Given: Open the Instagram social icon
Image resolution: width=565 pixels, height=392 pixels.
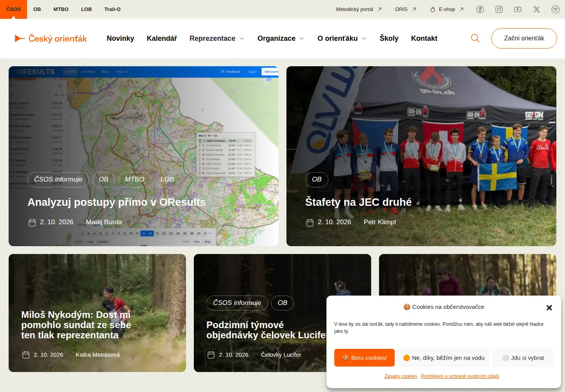Looking at the screenshot, I should 499,9.
